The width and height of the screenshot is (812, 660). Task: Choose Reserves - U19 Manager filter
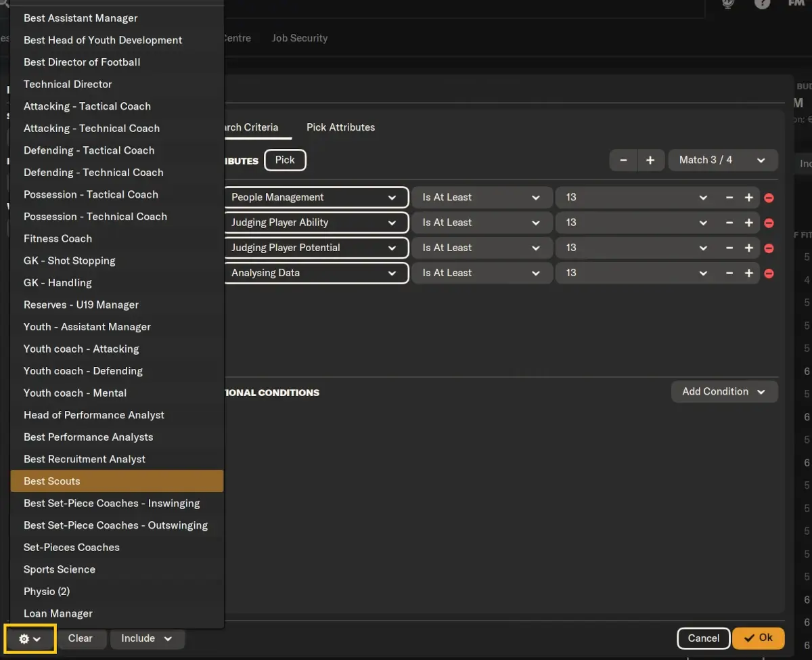(x=117, y=305)
